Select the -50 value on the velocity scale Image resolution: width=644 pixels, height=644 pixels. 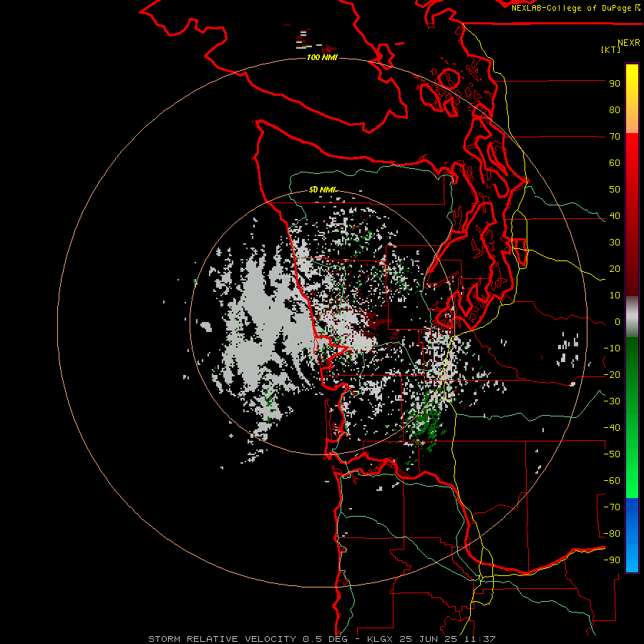click(612, 454)
